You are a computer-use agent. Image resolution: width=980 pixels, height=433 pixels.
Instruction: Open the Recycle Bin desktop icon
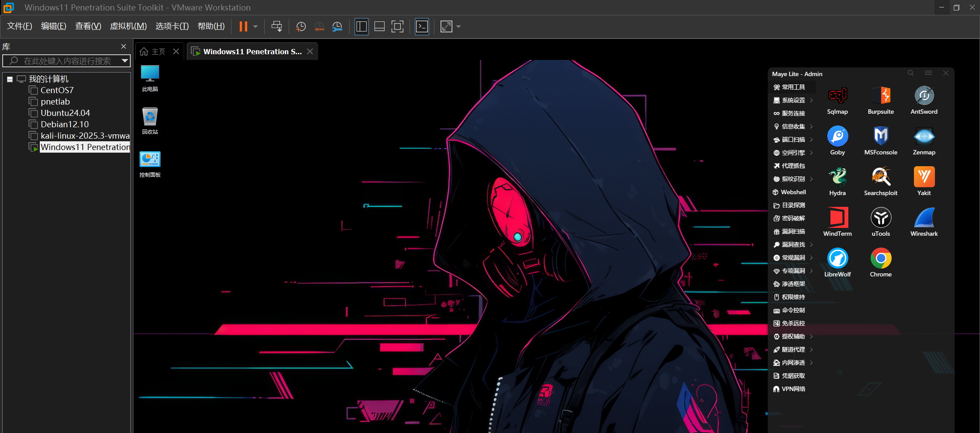(x=150, y=117)
